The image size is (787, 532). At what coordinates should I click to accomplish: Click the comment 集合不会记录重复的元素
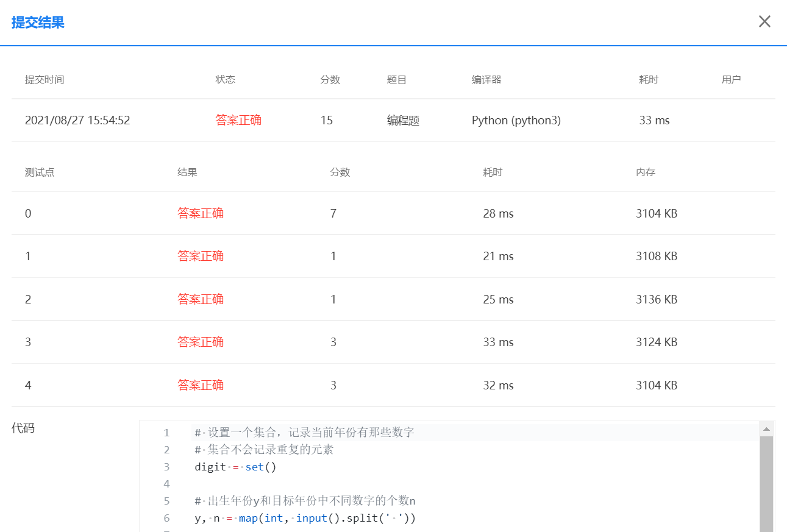(x=265, y=450)
